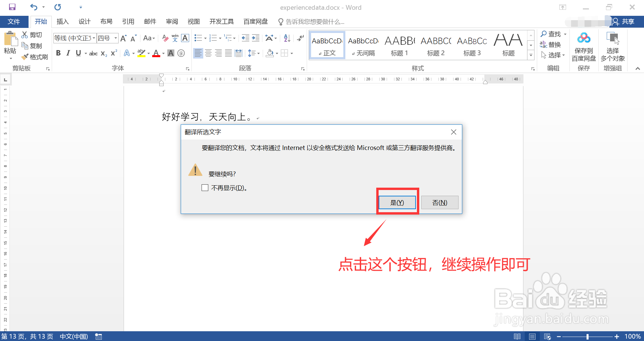Toggle Bold formatting

coord(58,53)
